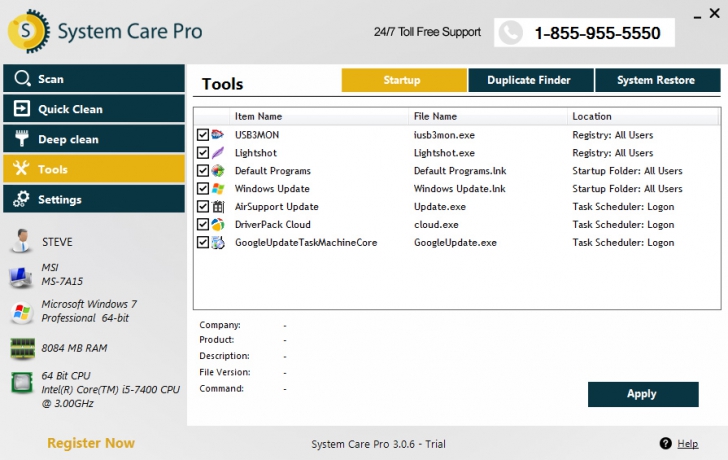The height and width of the screenshot is (460, 728).
Task: Click the Lightshot feather icon
Action: (x=218, y=153)
